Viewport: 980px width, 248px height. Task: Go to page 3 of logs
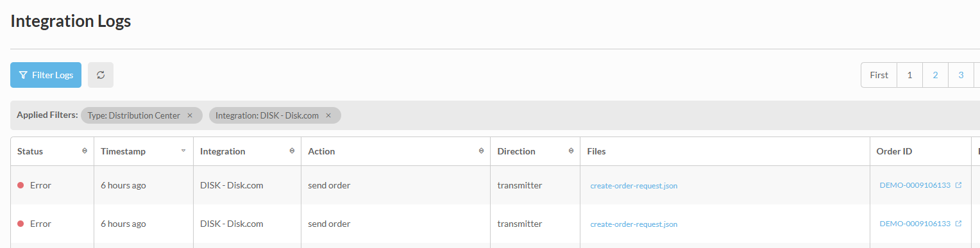(961, 75)
